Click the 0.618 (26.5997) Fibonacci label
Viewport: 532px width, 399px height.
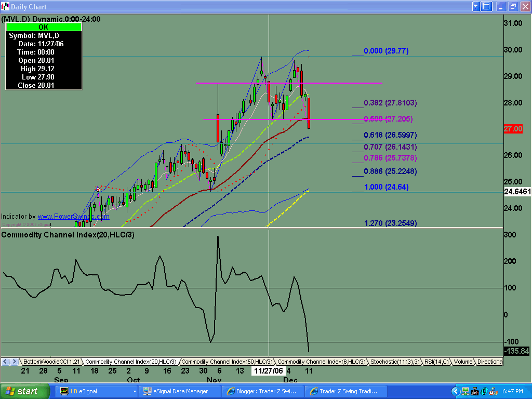click(x=390, y=135)
